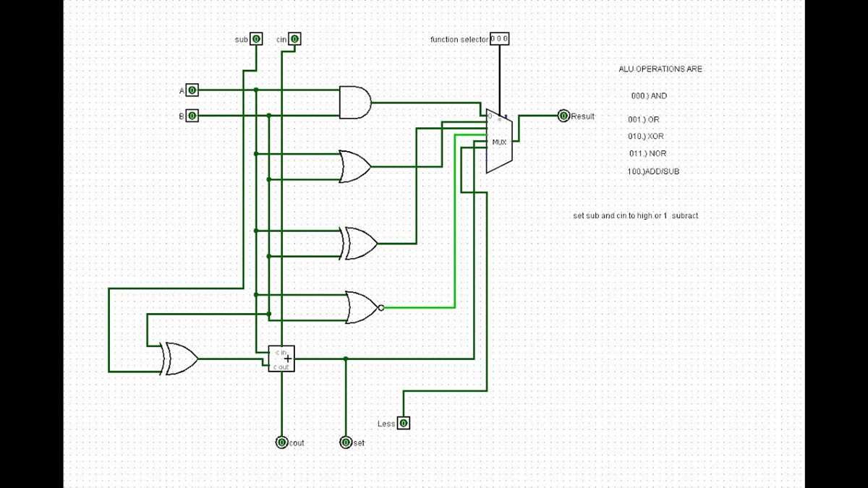Select the NOR gate
Screen dimensions: 868x488
[x=364, y=307]
